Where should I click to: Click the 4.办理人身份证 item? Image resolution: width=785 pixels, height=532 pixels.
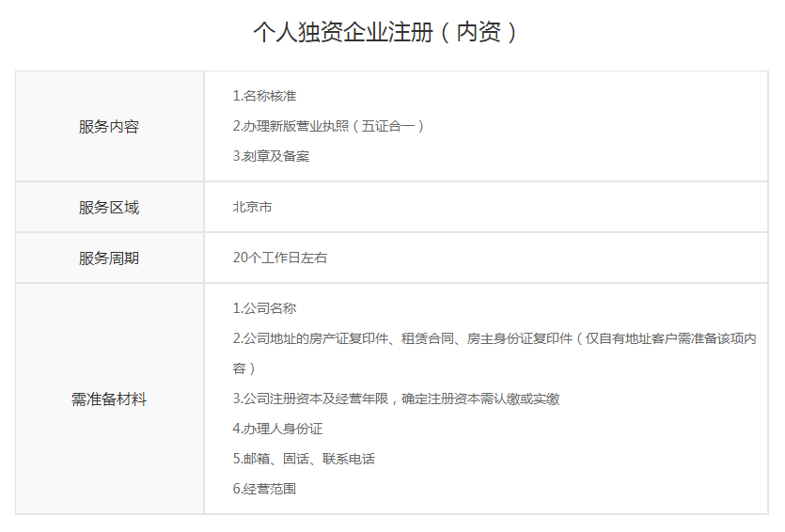(278, 429)
